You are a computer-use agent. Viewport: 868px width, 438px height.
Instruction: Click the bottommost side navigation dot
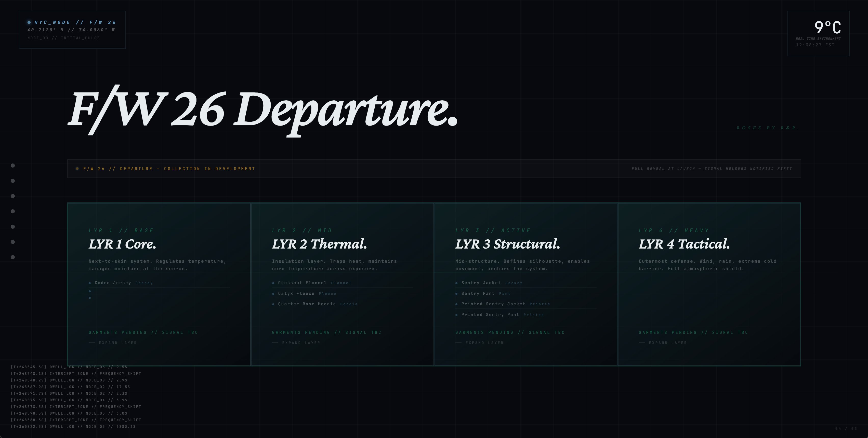pyautogui.click(x=13, y=257)
